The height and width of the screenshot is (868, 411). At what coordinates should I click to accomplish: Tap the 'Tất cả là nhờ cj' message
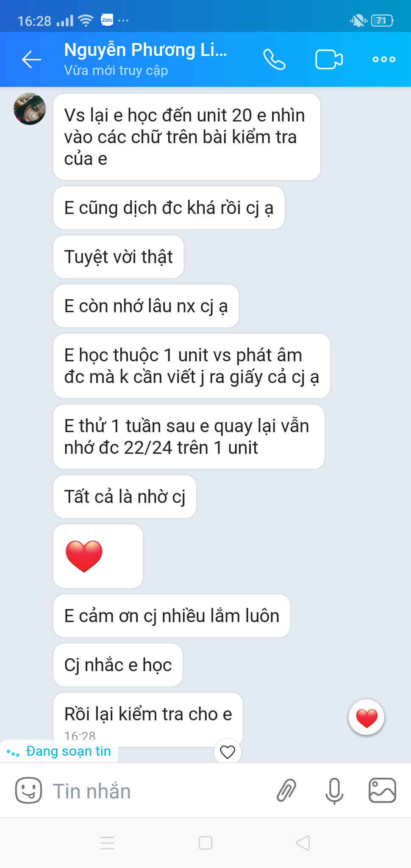(125, 497)
